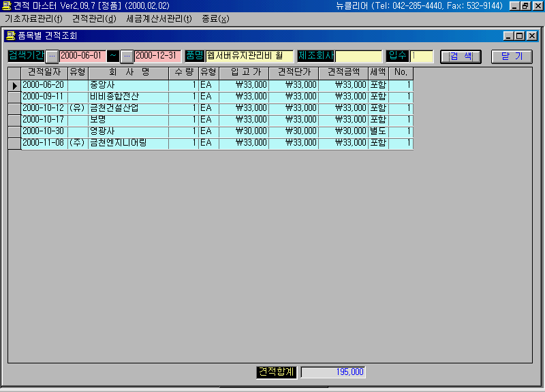Viewport: 545px width, 392px height.
Task: Open the 기초자료관리(f) menu
Action: [33, 18]
